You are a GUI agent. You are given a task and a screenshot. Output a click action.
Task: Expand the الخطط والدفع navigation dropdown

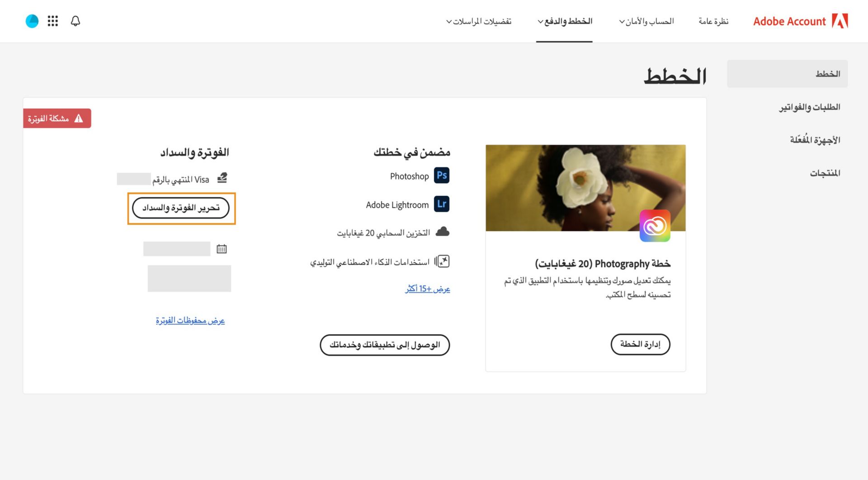pos(564,21)
